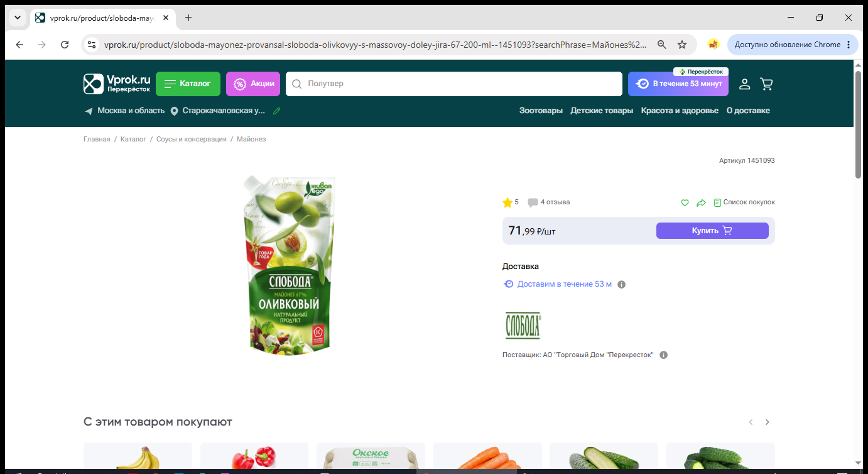The image size is (868, 474).
Task: Share this product with arrow icon
Action: click(x=702, y=202)
